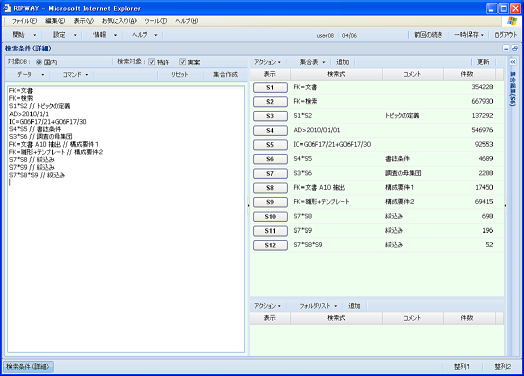Switch to the 検索条件(詳細) bottom tab
524x376 pixels.
tap(28, 367)
